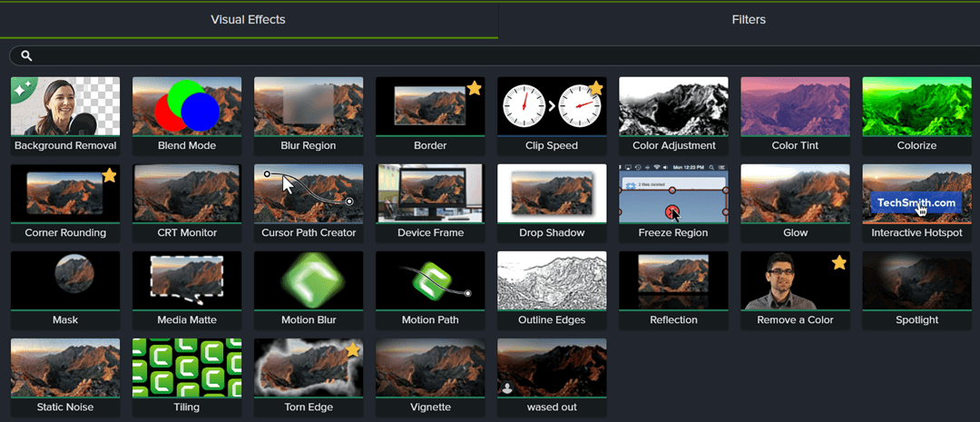This screenshot has height=422, width=980.
Task: Toggle favorite star on Torn Edge effect
Action: (x=352, y=350)
